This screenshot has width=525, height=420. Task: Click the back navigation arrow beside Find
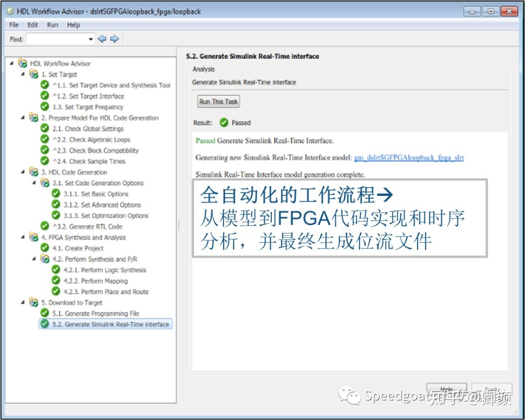click(102, 39)
